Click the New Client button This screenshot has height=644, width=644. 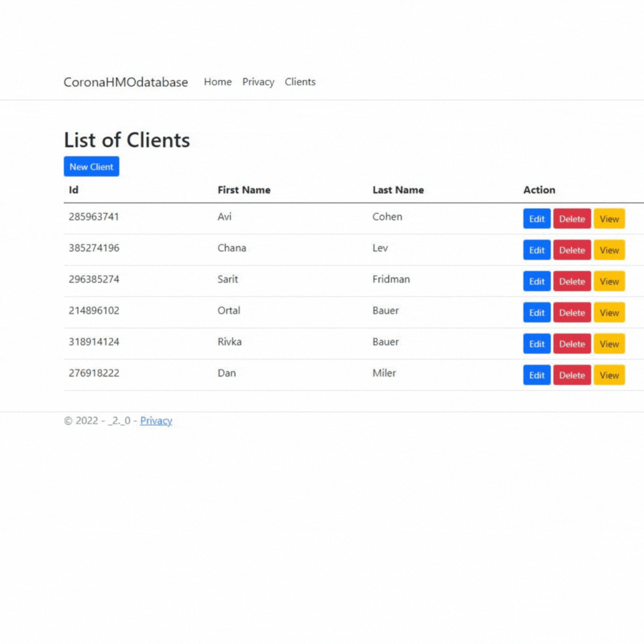tap(91, 166)
